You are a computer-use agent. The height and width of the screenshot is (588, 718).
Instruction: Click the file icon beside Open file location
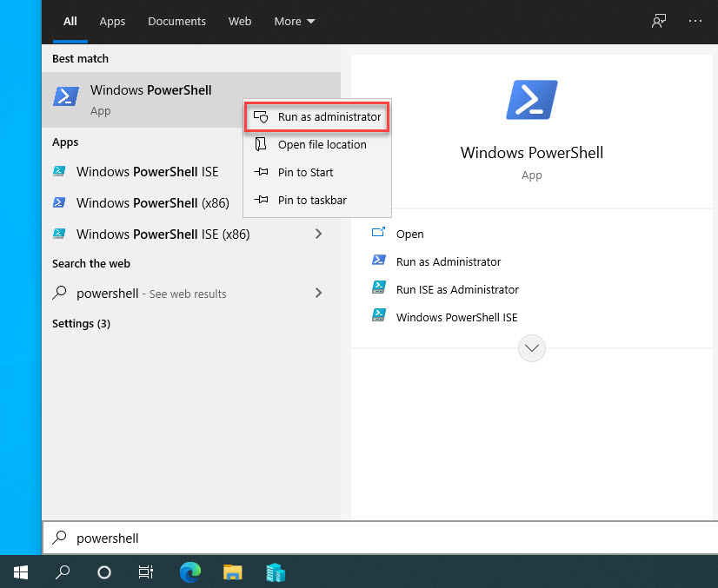coord(261,144)
